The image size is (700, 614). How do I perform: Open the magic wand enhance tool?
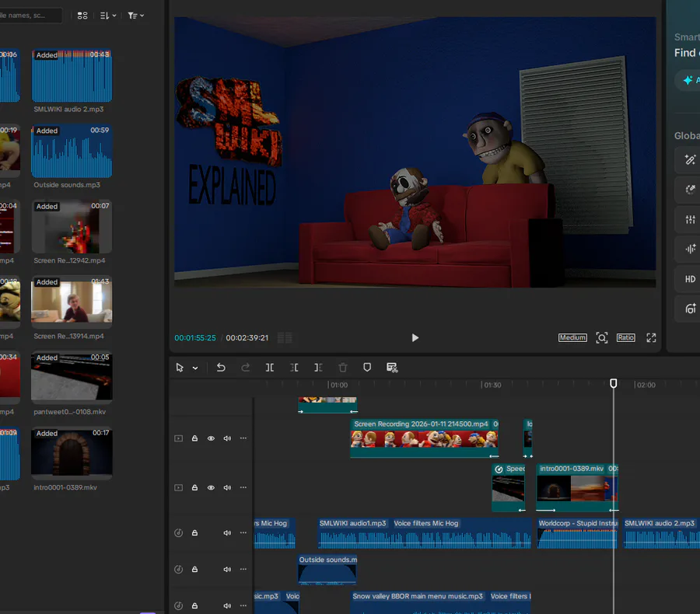(x=690, y=160)
